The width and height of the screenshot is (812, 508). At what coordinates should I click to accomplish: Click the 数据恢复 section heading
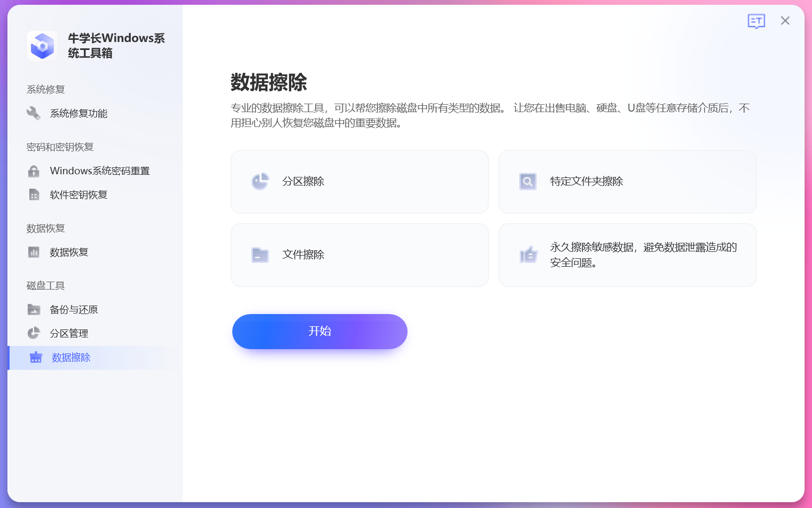pos(46,228)
